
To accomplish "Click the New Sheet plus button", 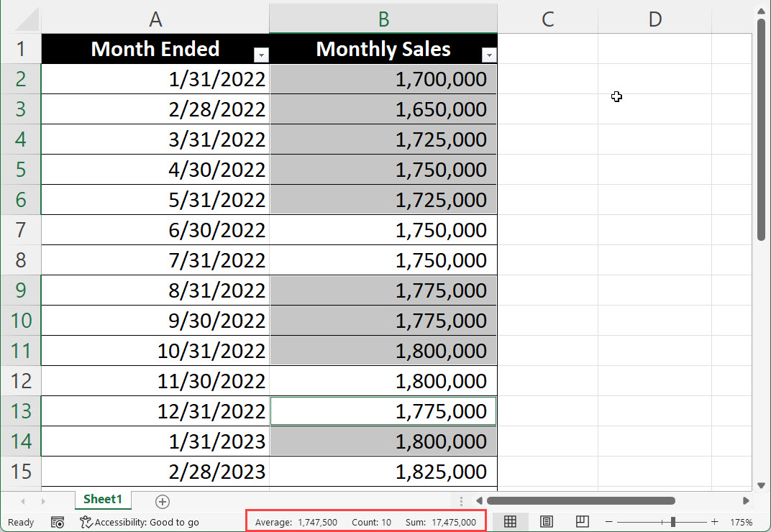I will [x=162, y=500].
